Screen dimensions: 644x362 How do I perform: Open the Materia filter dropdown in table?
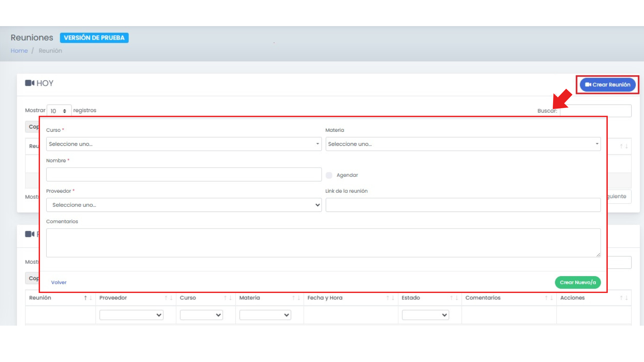tap(265, 315)
